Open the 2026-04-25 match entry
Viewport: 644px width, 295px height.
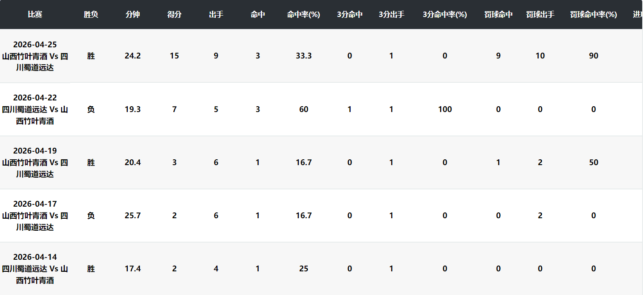click(35, 56)
